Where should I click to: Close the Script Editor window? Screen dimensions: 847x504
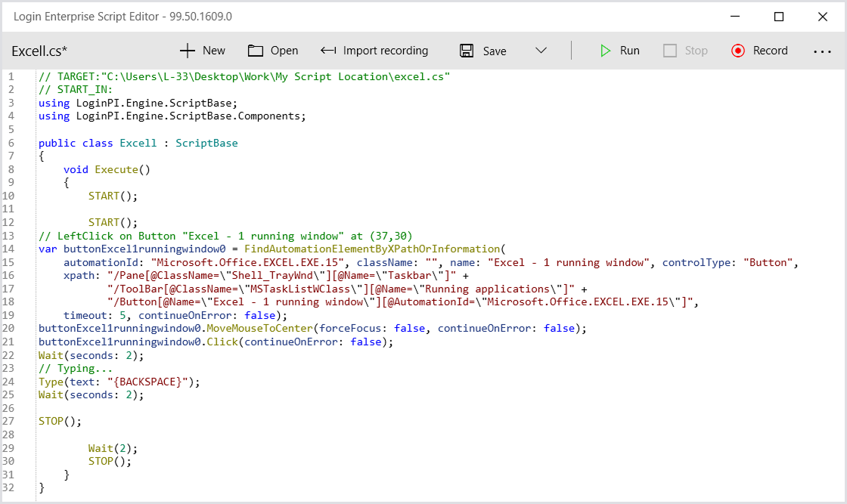coord(822,17)
